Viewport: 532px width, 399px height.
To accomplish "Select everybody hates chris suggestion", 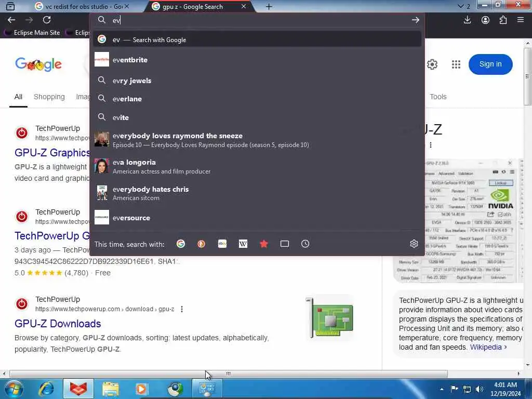I will pyautogui.click(x=257, y=193).
